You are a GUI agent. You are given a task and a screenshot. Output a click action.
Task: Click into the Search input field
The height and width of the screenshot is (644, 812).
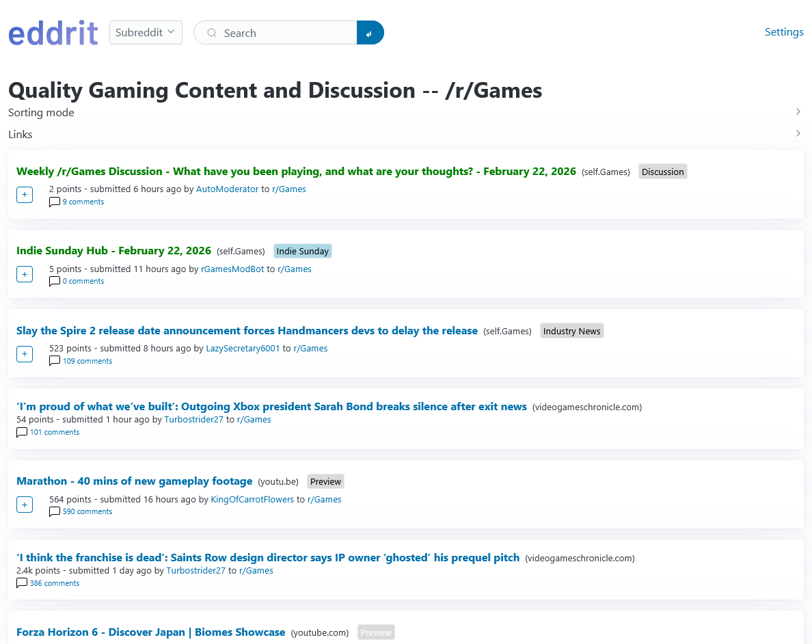pos(287,33)
